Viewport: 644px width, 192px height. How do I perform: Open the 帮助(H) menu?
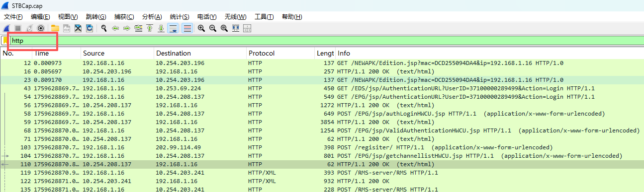(292, 17)
